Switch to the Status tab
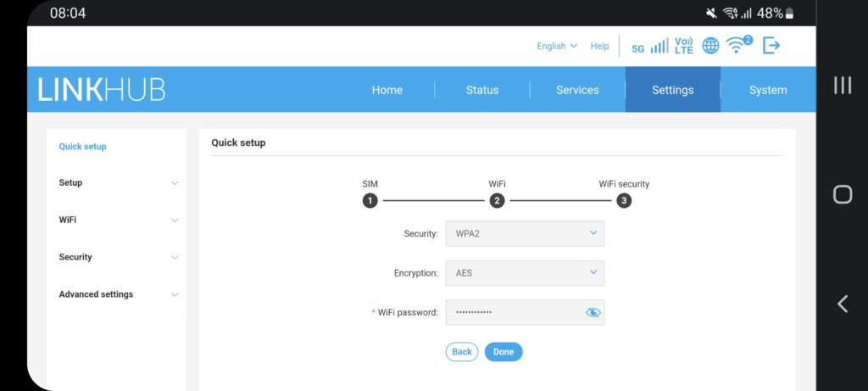Screen dimensions: 868x391 482,90
